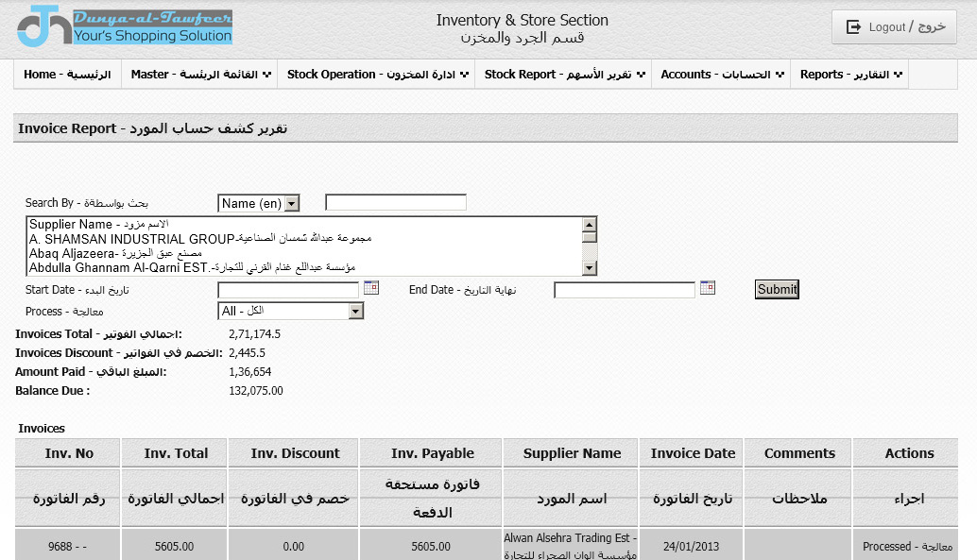Click the Inv. Discount column header
The image size is (977, 560).
click(295, 453)
